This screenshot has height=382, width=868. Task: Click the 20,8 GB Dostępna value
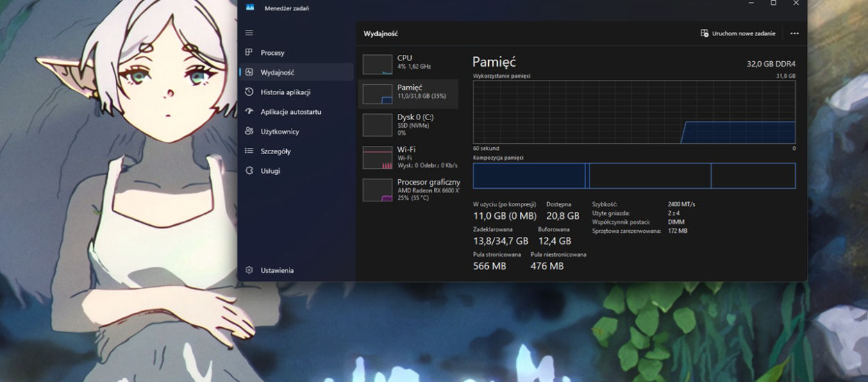coord(562,216)
